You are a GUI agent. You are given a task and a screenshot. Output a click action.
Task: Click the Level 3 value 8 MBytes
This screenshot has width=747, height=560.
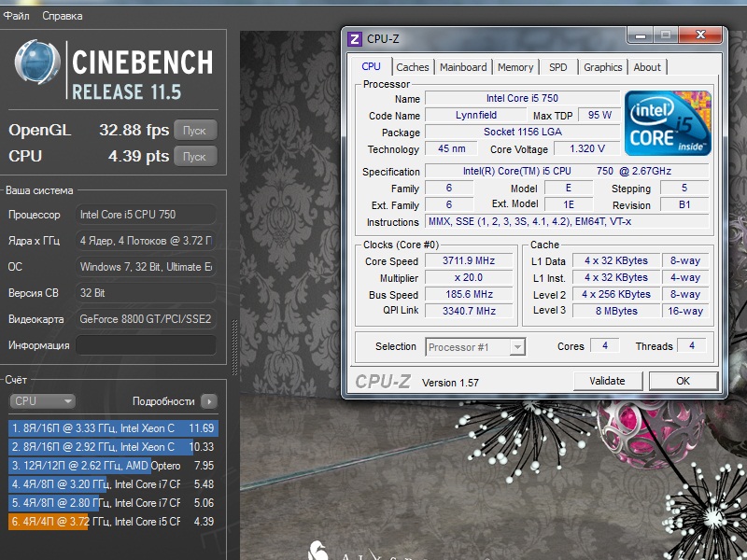tap(616, 311)
